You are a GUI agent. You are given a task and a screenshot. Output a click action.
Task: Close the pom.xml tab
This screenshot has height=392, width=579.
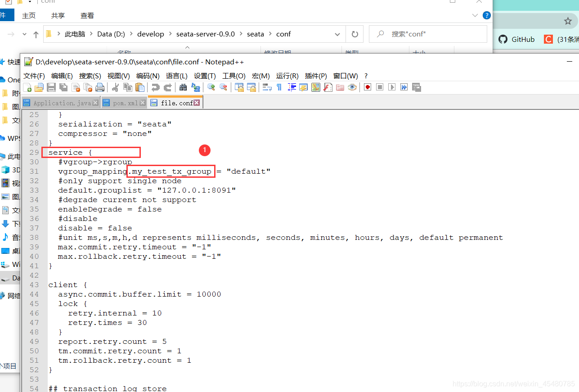click(143, 103)
